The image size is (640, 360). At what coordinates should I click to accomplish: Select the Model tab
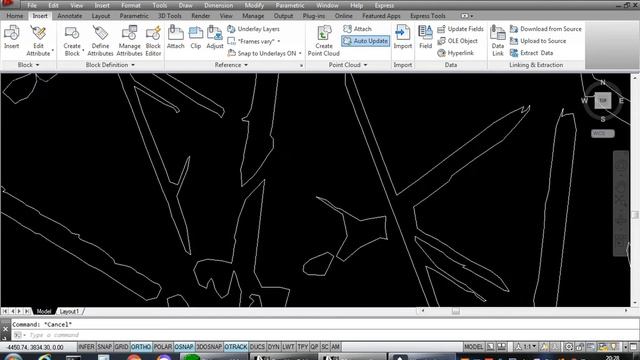[x=44, y=311]
